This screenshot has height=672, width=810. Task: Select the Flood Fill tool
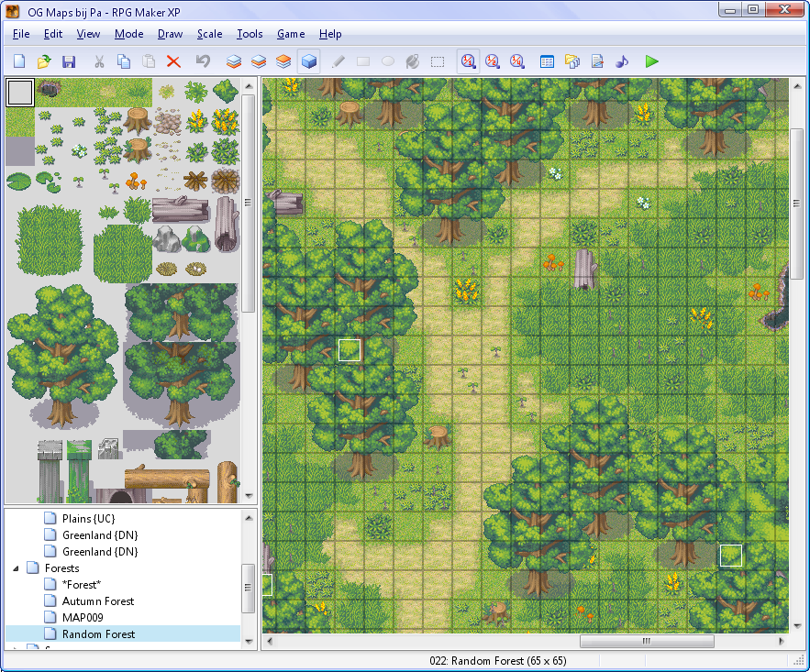[413, 61]
